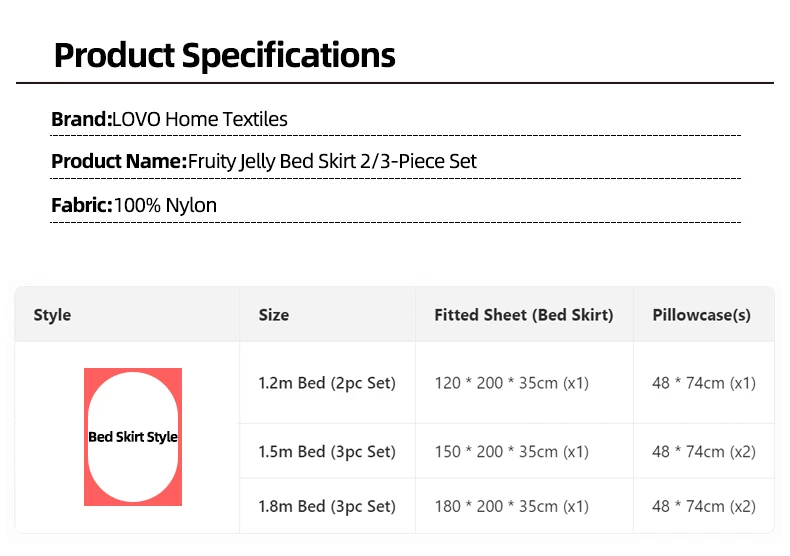Select the 1.8m Bed (3pc Set) size cell
This screenshot has width=790, height=556.
pos(327,506)
